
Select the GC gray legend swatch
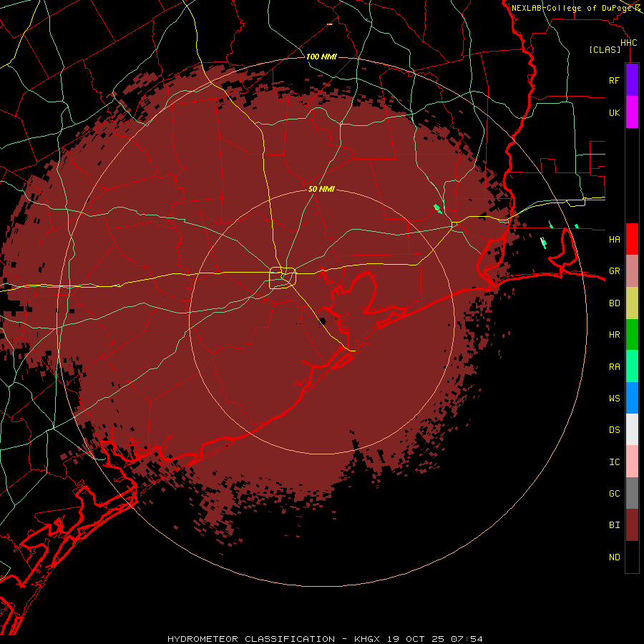click(632, 493)
